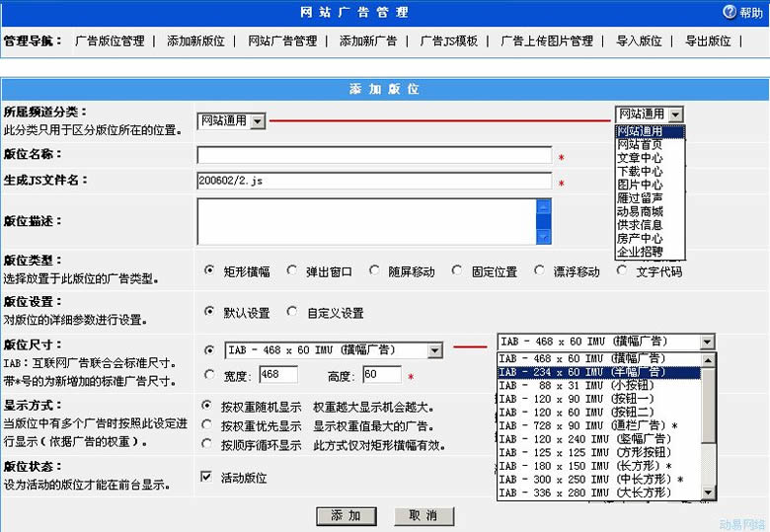
Task: Open the IAB size dropdown in form
Action: pos(334,350)
